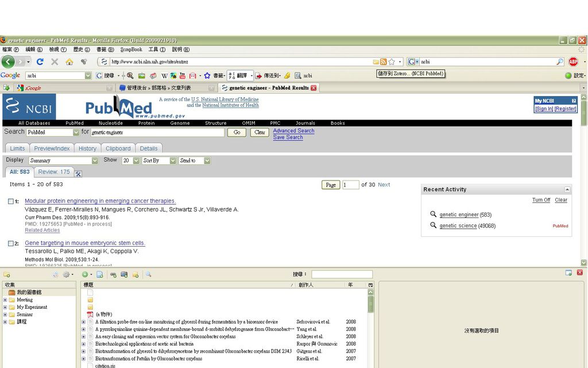Click the YouTube icon in Google toolbar
This screenshot has height=368, width=588.
click(183, 75)
